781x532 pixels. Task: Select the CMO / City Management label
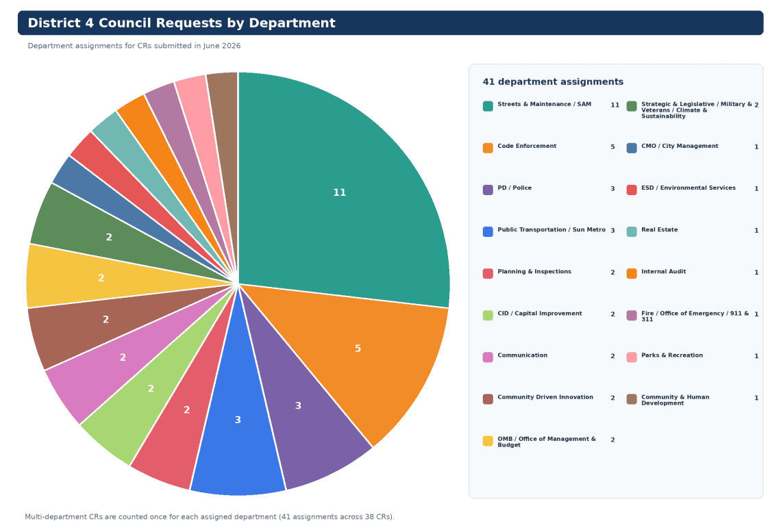(680, 146)
